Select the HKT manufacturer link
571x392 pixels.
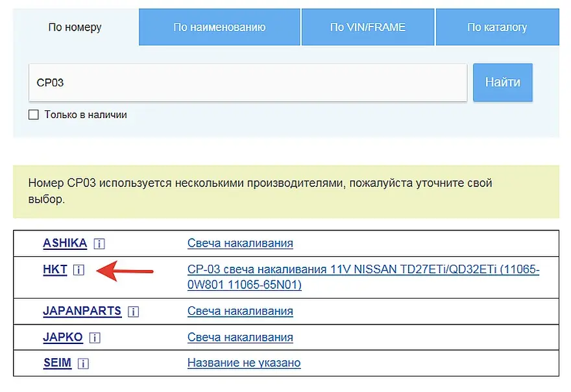tap(55, 269)
